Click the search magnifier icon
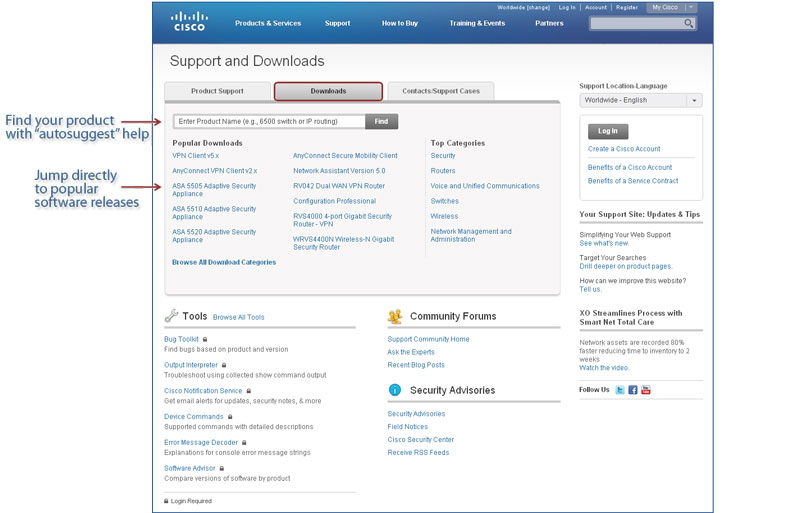The width and height of the screenshot is (800, 513). coord(688,23)
